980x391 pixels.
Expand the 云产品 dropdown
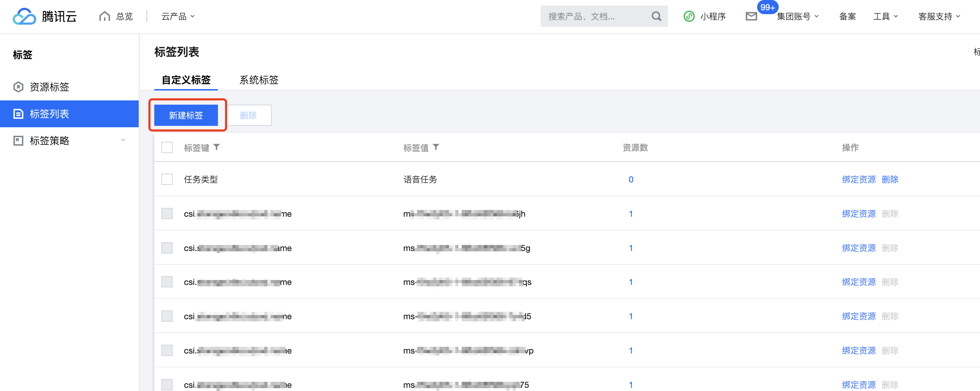pyautogui.click(x=178, y=16)
